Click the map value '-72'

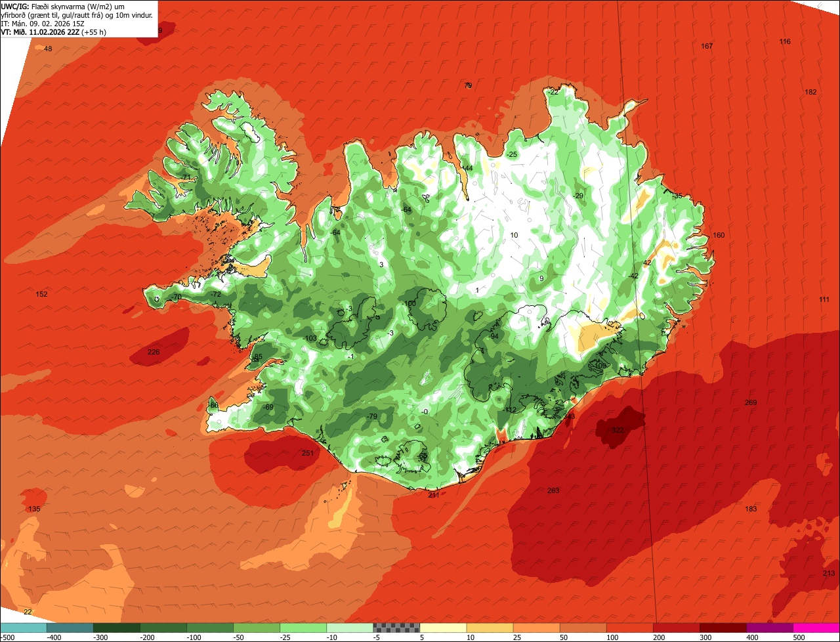point(216,294)
